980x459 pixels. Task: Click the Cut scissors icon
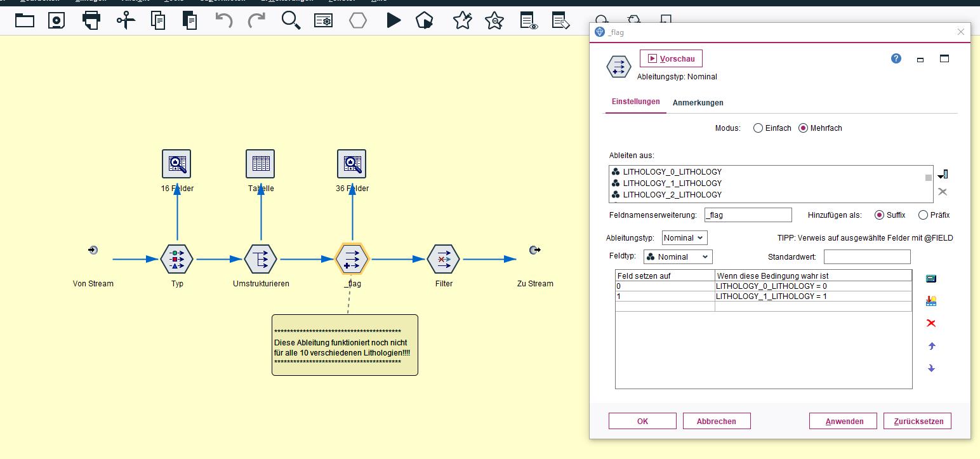[x=126, y=20]
